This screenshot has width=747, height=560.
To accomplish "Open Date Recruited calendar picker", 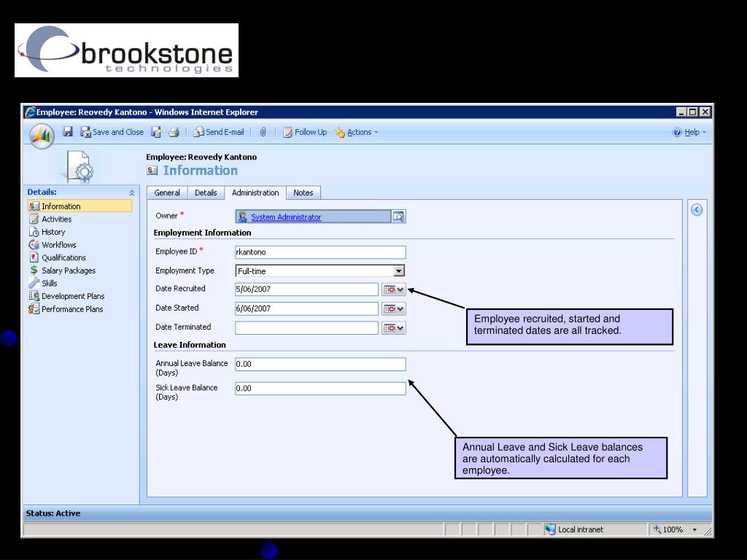I will pos(393,289).
